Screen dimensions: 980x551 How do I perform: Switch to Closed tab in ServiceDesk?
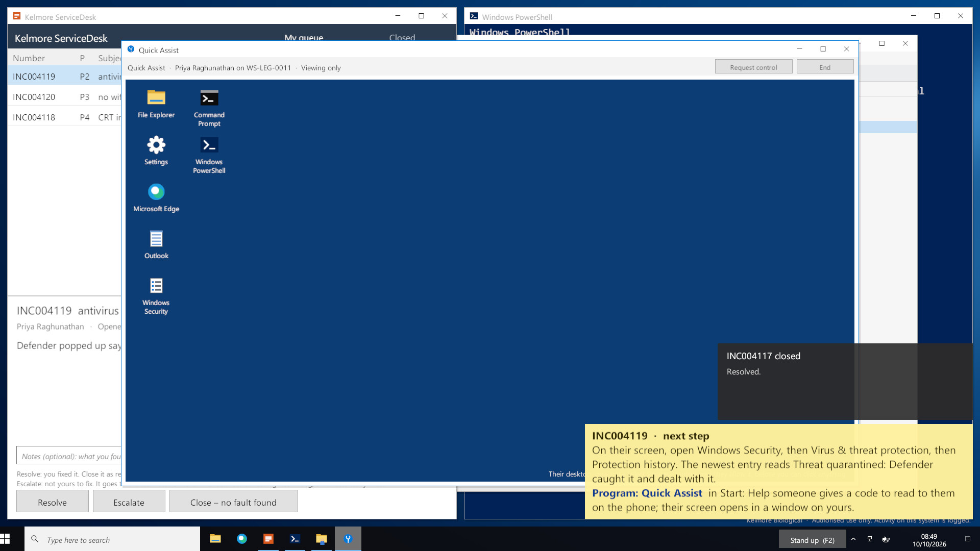point(402,38)
